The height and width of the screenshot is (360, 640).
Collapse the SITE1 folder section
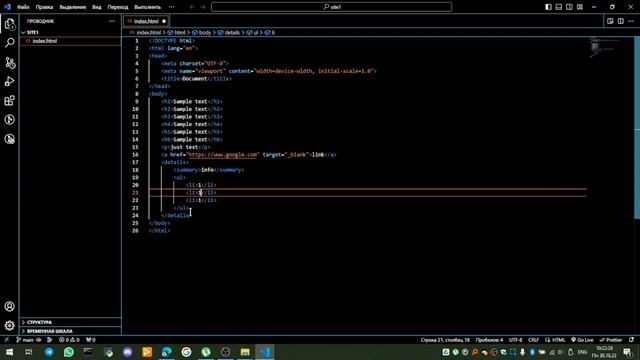(x=70, y=32)
